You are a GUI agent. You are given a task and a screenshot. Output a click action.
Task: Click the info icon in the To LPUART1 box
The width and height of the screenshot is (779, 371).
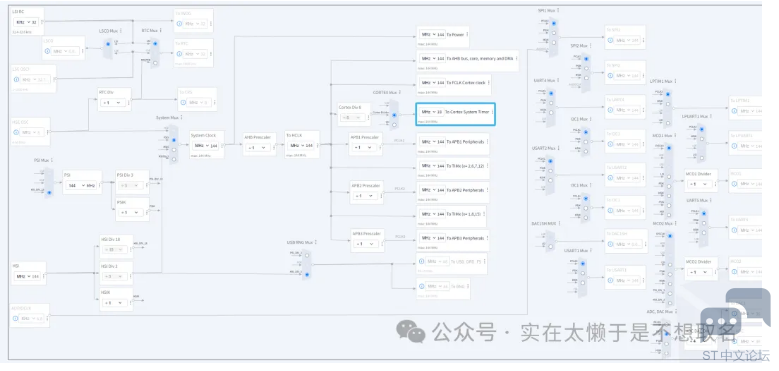[x=734, y=146]
